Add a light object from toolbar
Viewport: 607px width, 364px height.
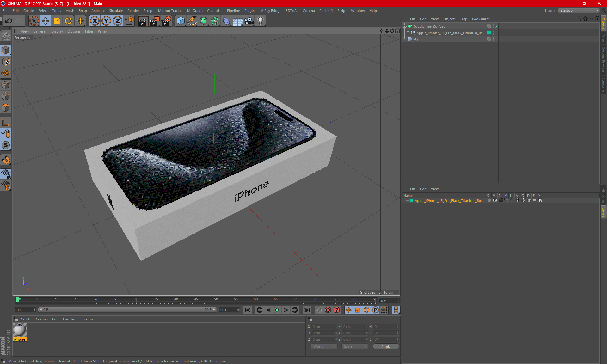[x=261, y=21]
